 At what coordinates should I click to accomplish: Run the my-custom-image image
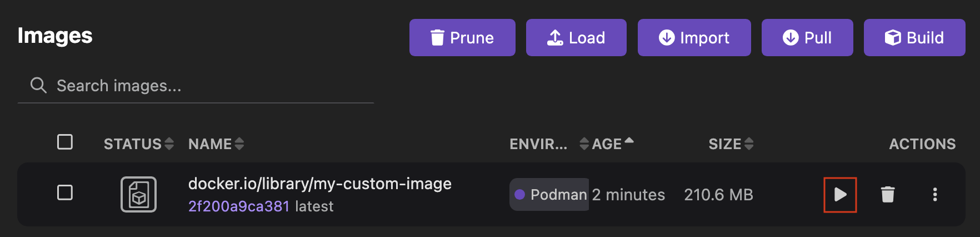pyautogui.click(x=840, y=195)
